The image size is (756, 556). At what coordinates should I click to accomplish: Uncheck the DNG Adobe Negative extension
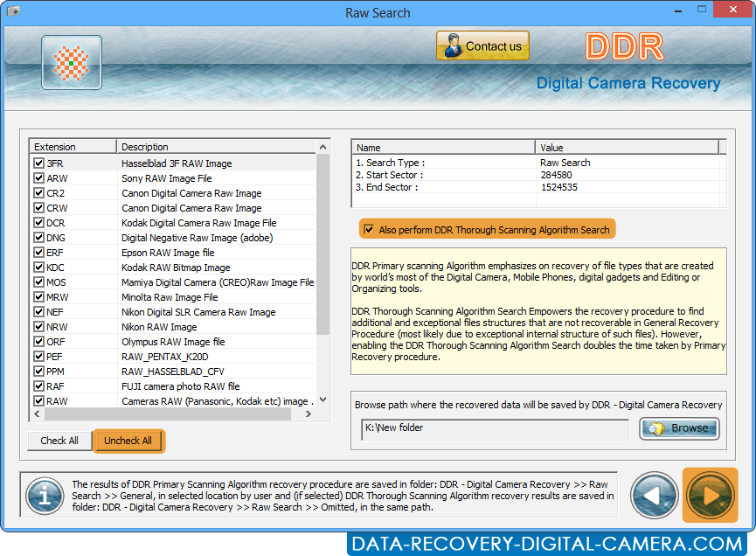(38, 237)
